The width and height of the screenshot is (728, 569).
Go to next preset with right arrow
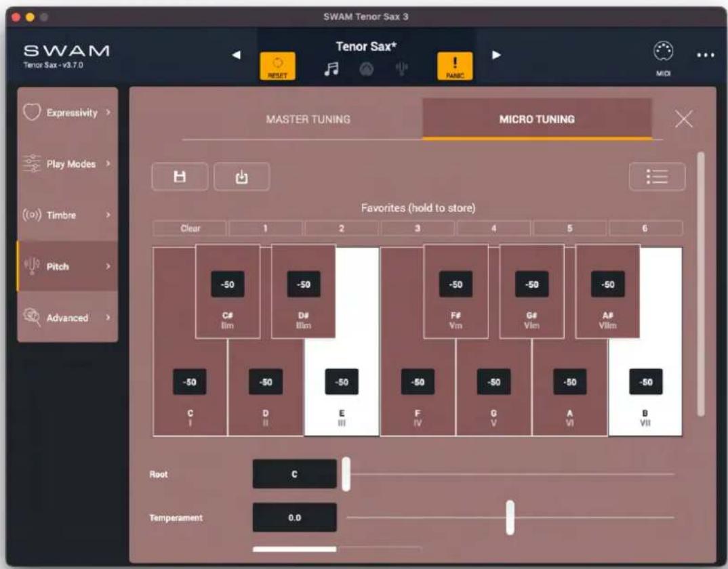pos(496,55)
